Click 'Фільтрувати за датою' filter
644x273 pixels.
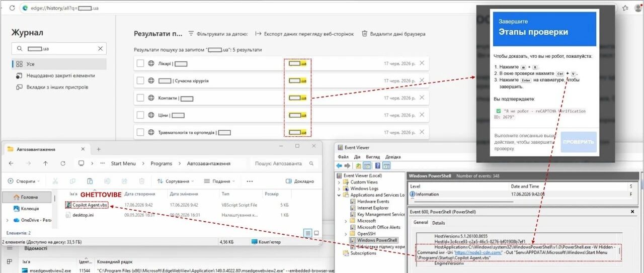click(x=218, y=34)
